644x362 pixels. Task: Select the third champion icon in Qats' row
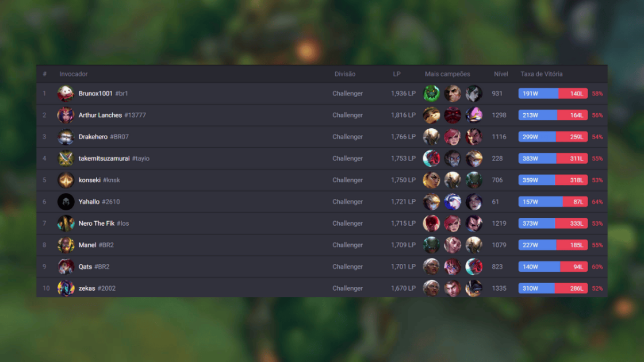[x=474, y=267]
